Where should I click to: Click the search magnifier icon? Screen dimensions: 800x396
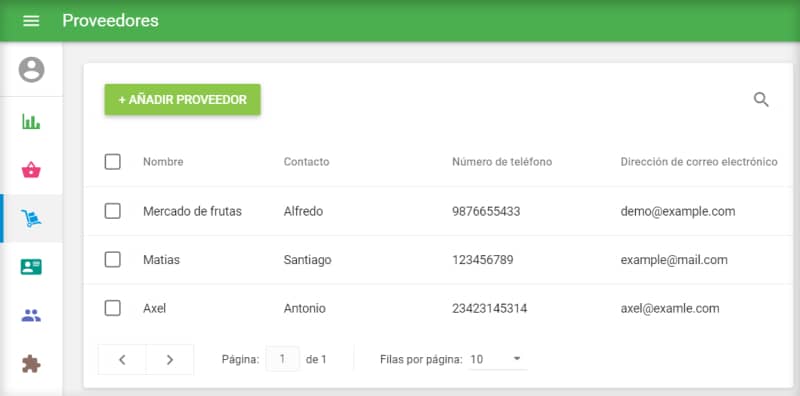click(x=761, y=100)
